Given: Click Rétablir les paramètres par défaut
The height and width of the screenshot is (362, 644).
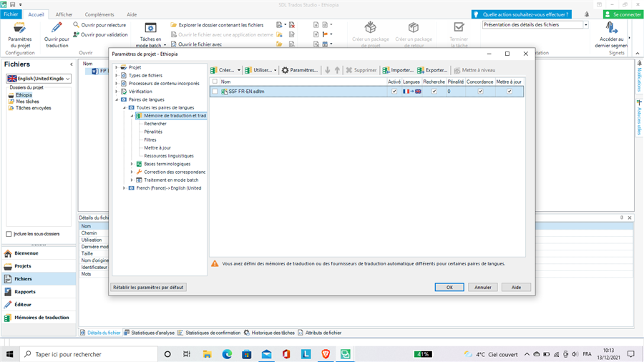Looking at the screenshot, I should (x=148, y=288).
